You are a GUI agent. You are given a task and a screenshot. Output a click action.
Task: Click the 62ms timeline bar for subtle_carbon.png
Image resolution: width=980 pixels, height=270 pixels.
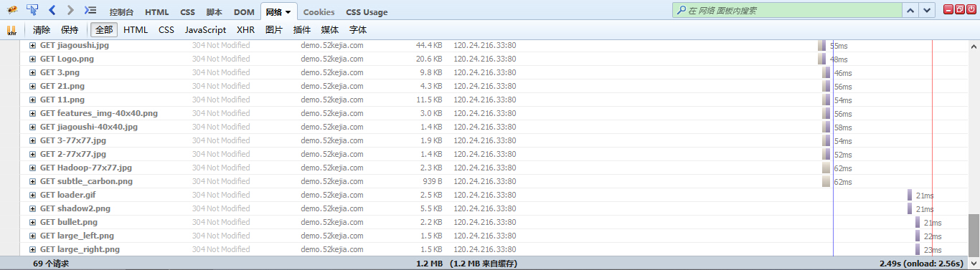coord(826,182)
